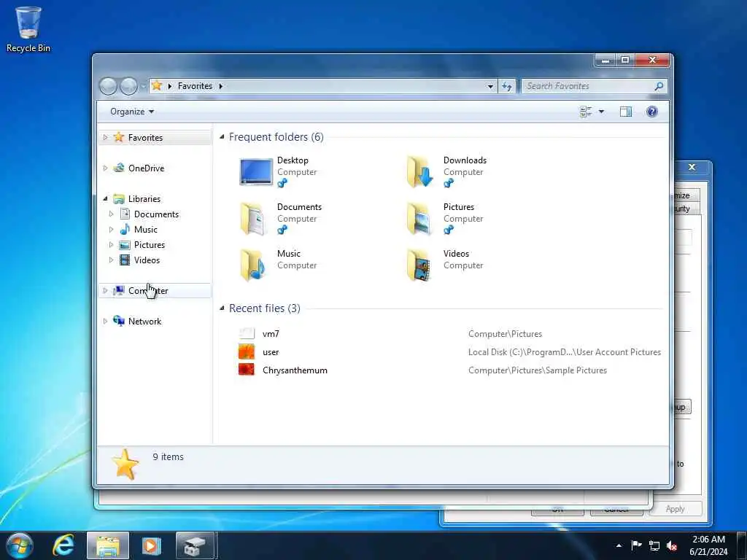Expand the Network tree node
747x560 pixels.
coord(105,322)
